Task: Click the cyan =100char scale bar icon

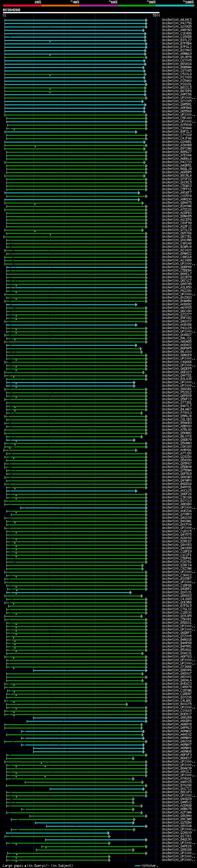Action: (138, 865)
